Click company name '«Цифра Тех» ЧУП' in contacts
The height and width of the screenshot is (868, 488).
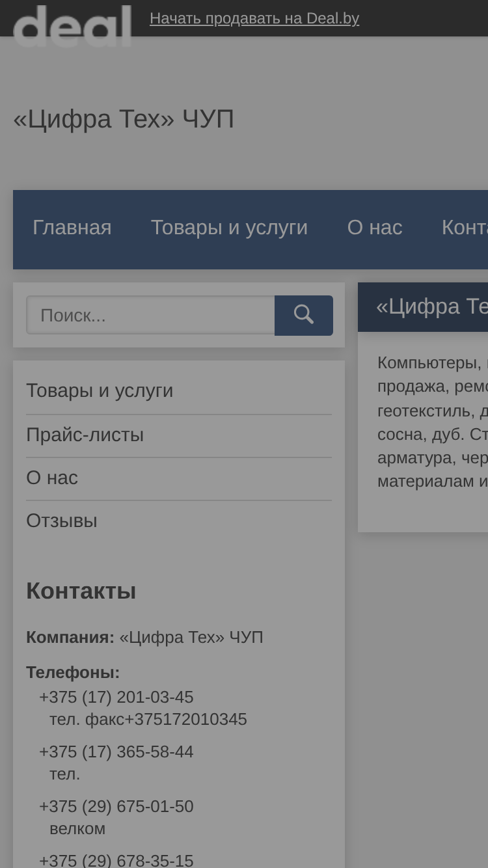(x=191, y=637)
